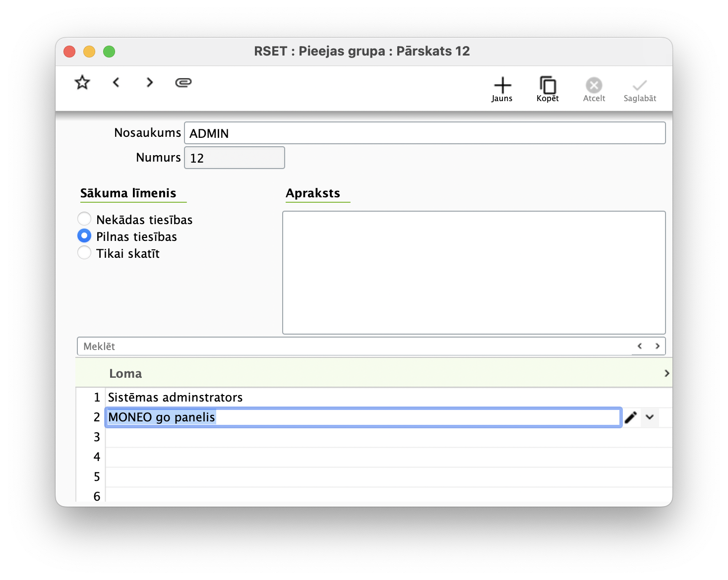The height and width of the screenshot is (580, 728).
Task: Go to next record with right arrow
Action: [150, 82]
